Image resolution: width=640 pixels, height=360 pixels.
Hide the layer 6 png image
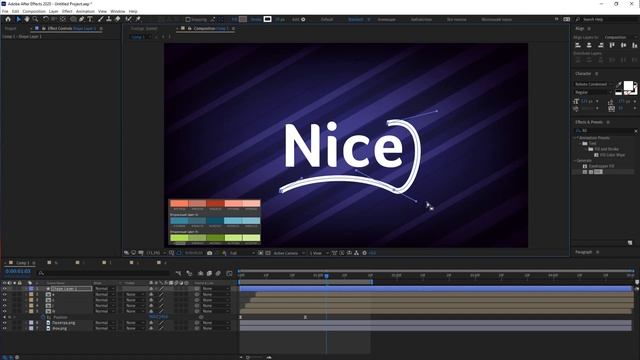(x=4, y=323)
